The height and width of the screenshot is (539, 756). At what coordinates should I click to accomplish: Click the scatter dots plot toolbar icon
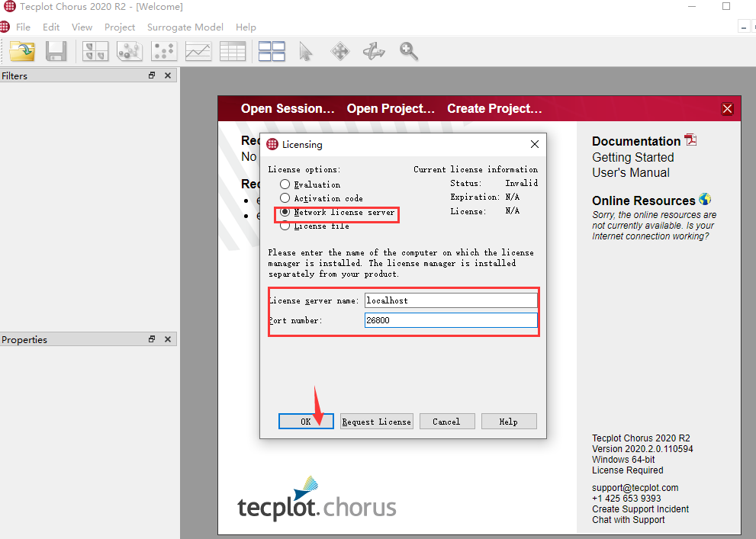pos(164,51)
